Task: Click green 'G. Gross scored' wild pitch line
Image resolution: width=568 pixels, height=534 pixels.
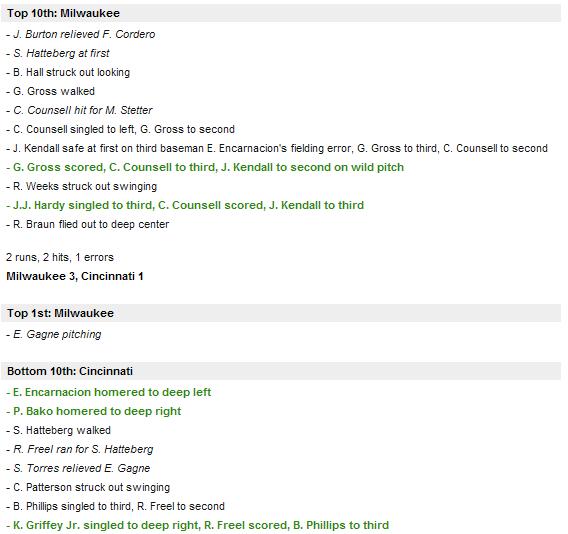Action: tap(205, 167)
